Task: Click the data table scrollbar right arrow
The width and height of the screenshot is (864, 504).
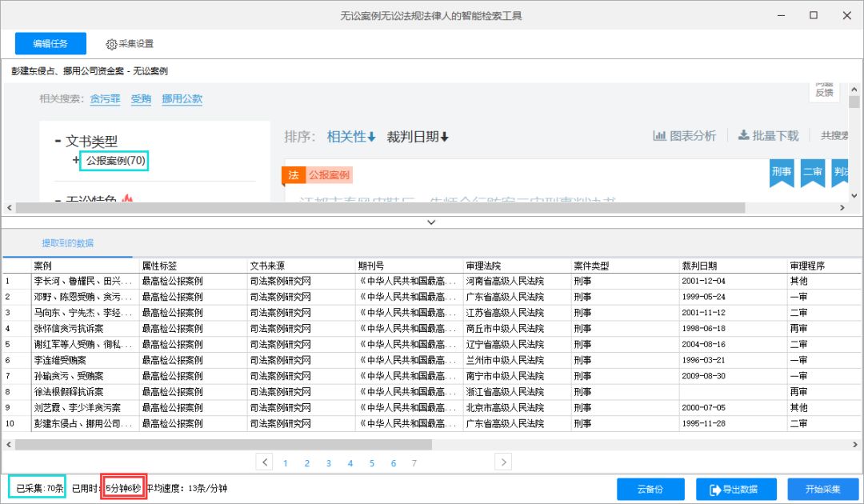Action: tap(854, 444)
